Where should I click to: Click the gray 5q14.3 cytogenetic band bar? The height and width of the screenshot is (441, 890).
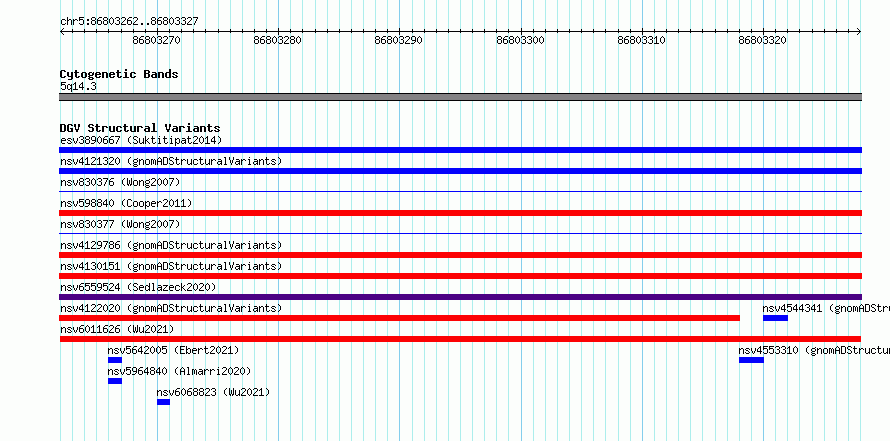(x=460, y=97)
